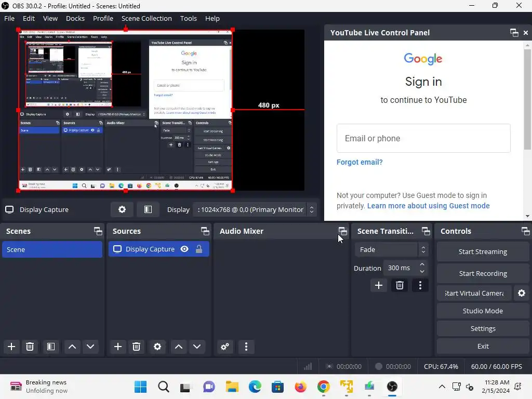Undock the Scenes panel float icon
This screenshot has width=532, height=399.
98,231
